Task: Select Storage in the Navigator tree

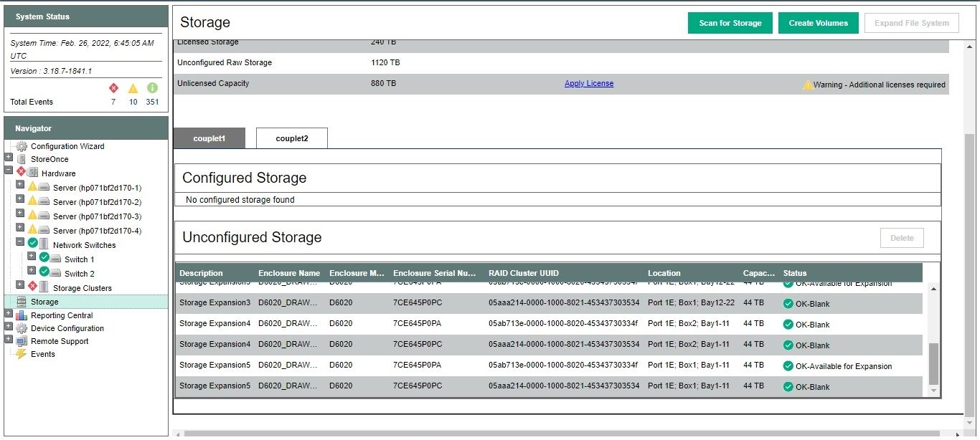Action: coord(44,302)
